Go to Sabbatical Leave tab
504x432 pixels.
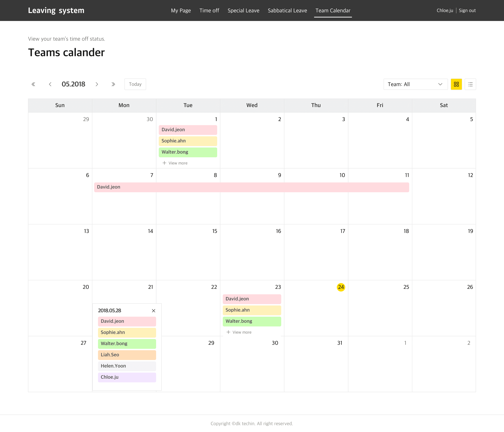[x=287, y=10]
